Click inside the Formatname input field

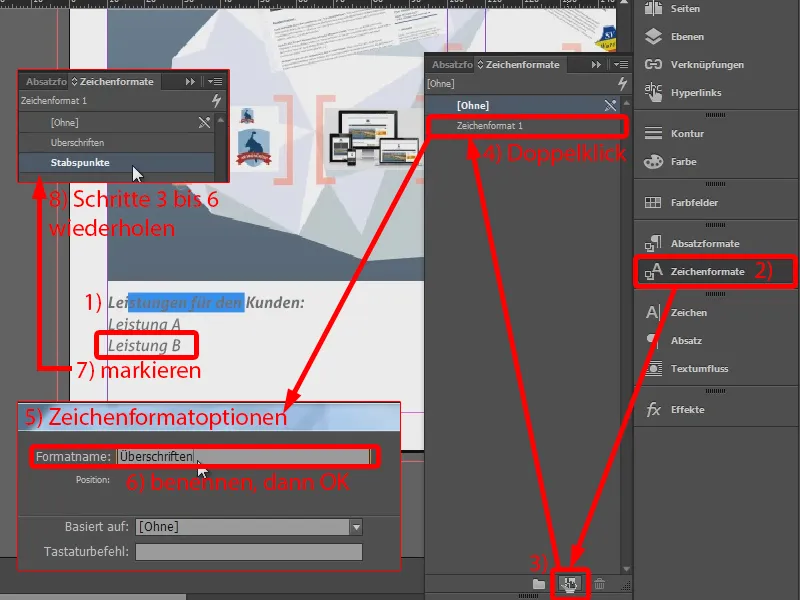[x=245, y=454]
